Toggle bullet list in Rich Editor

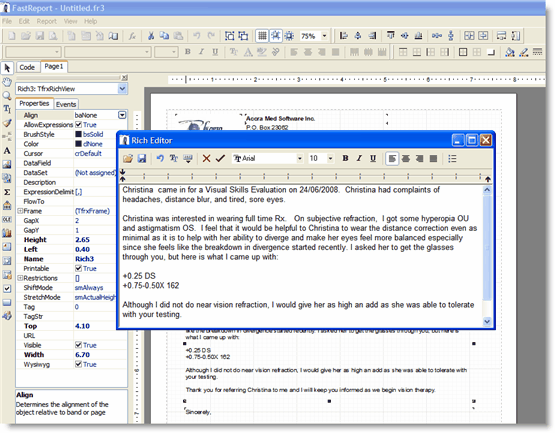click(x=452, y=159)
